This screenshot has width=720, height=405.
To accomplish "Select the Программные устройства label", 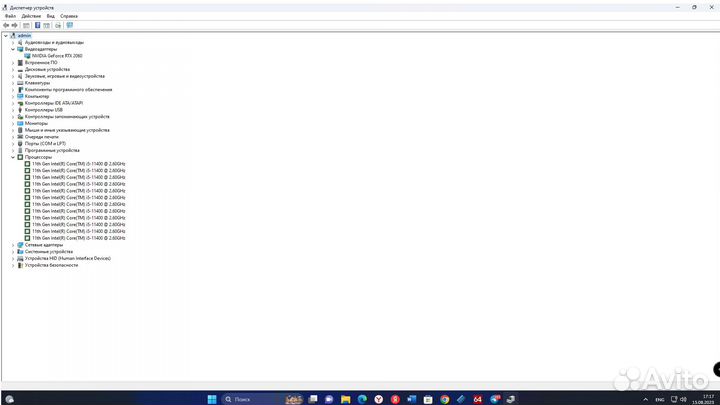I will [x=52, y=151].
